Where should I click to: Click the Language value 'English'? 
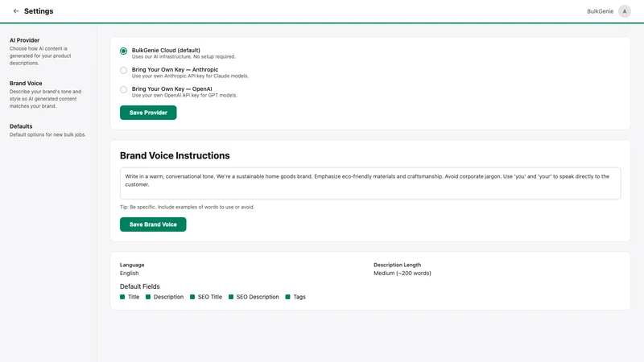(130, 273)
